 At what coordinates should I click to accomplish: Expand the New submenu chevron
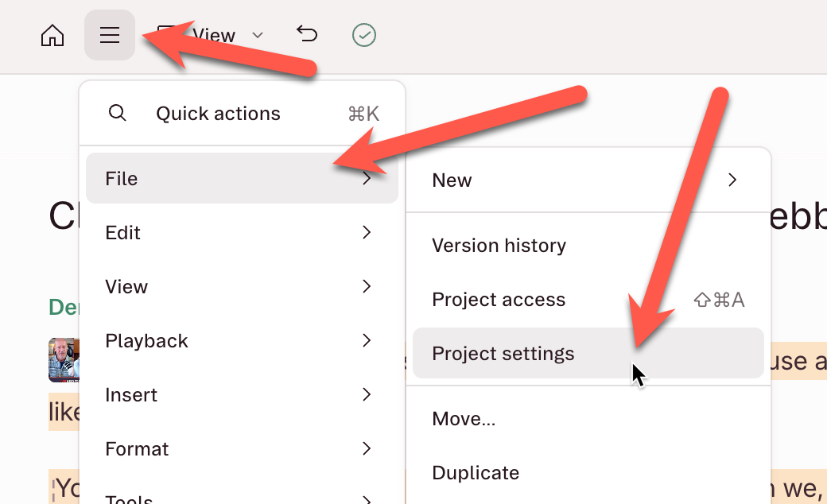(732, 180)
